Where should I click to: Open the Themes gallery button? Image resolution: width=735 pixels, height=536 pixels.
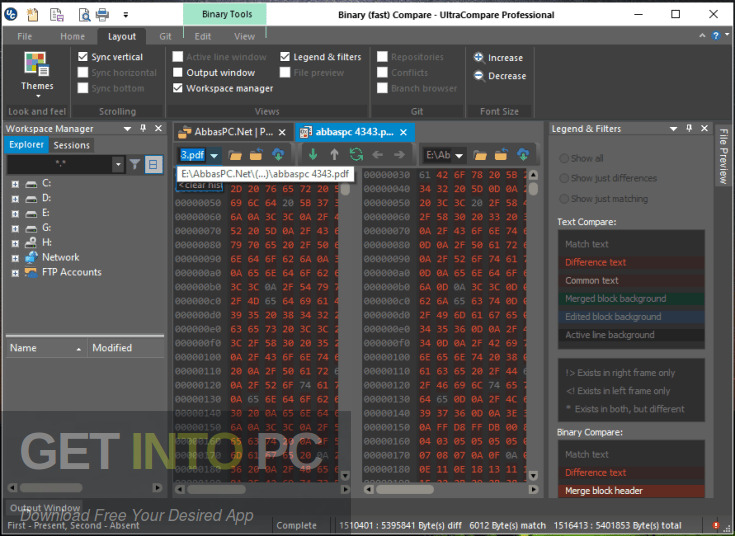pyautogui.click(x=37, y=74)
